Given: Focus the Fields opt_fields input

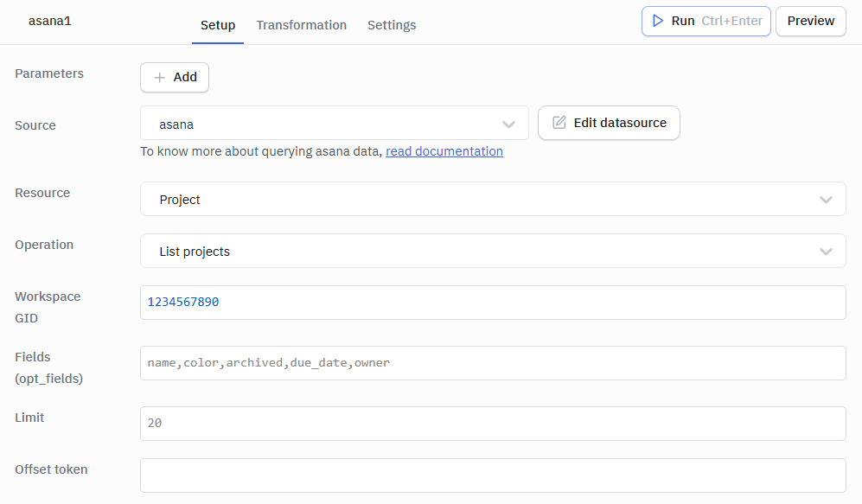Looking at the screenshot, I should [493, 363].
